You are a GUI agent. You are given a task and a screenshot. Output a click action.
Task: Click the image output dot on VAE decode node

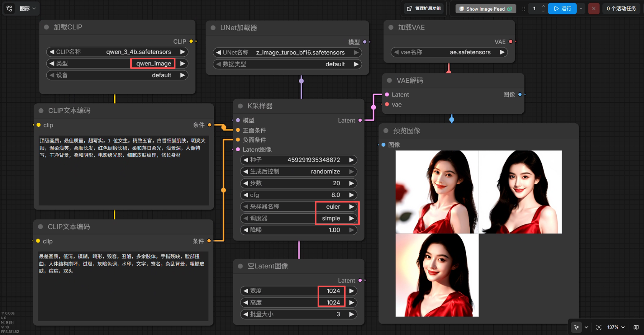(520, 95)
